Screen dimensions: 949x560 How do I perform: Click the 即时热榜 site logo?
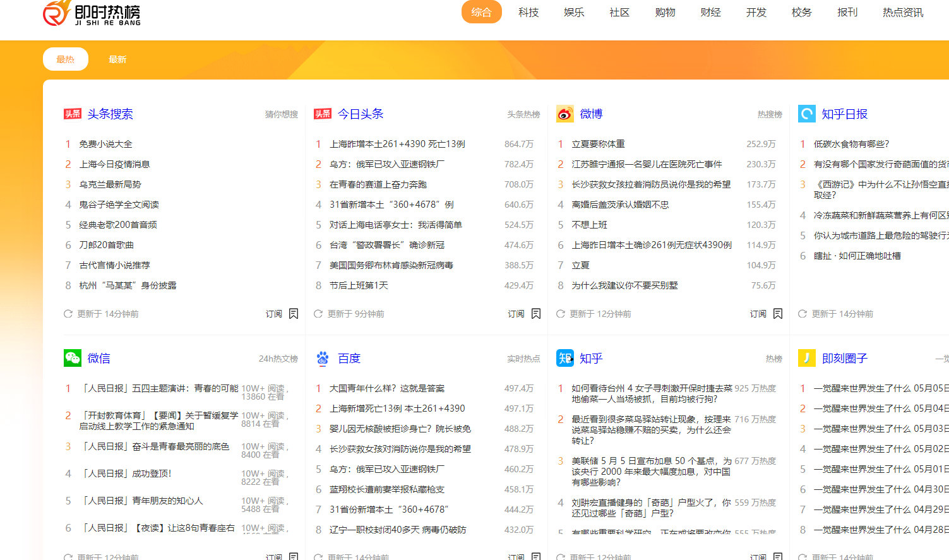coord(92,13)
